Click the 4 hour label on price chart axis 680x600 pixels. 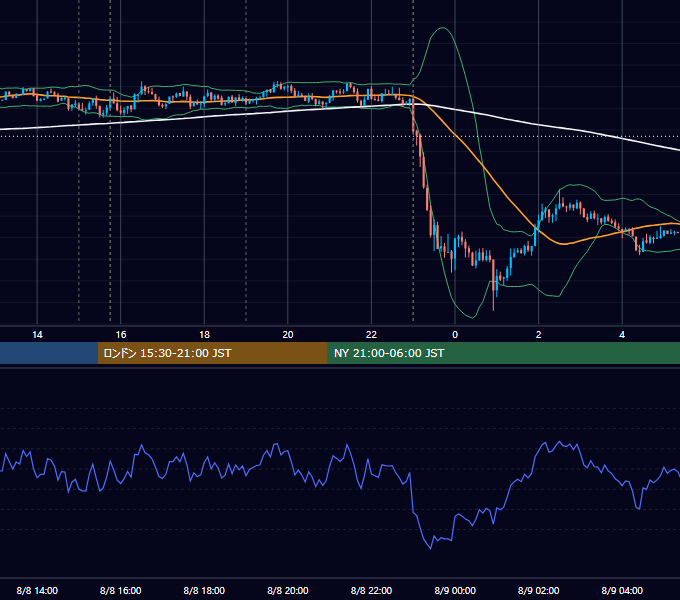622,335
